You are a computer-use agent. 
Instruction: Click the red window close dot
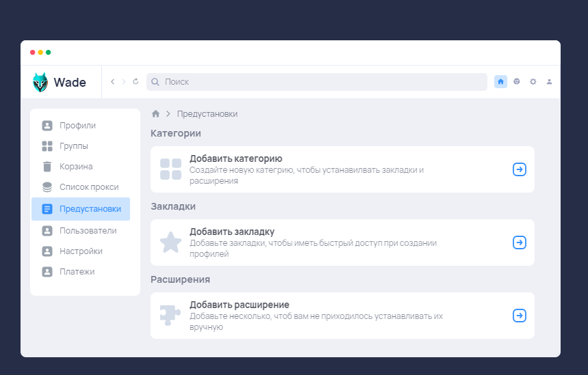coord(33,52)
